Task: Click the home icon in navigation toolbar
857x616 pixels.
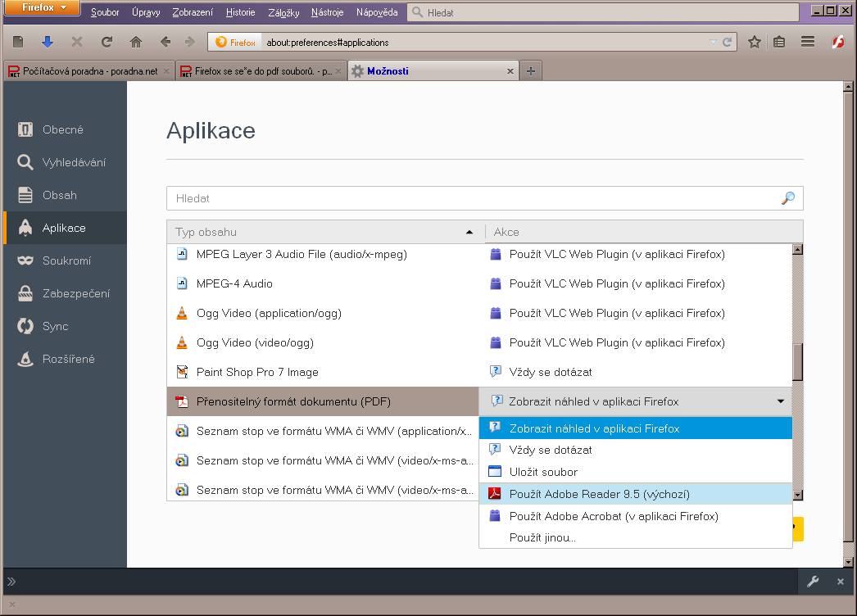Action: click(x=136, y=42)
